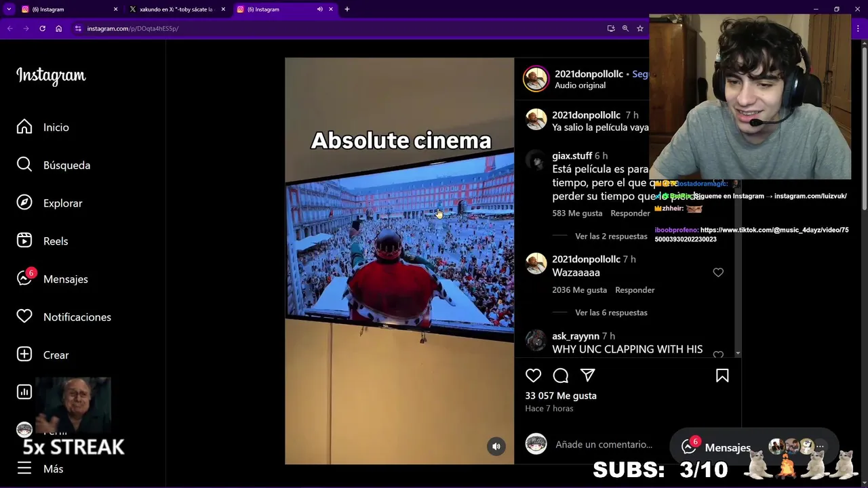Screen dimensions: 868x488
Task: Reply to giax.stuff comment via Responder
Action: coord(630,213)
